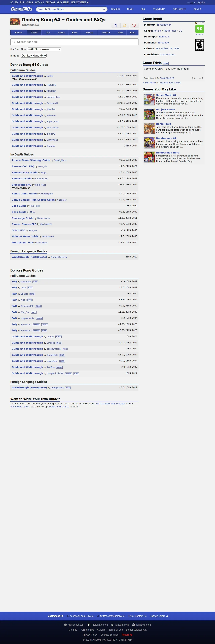Click the Metacritic more » link
215x644 pixels.
click(x=199, y=34)
